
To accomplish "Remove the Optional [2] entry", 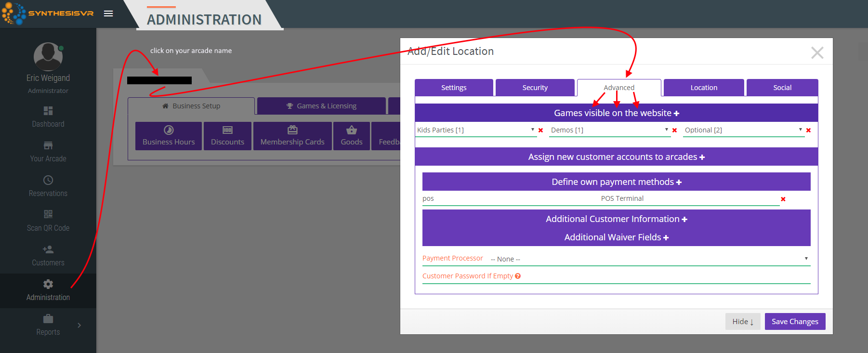I will [809, 131].
